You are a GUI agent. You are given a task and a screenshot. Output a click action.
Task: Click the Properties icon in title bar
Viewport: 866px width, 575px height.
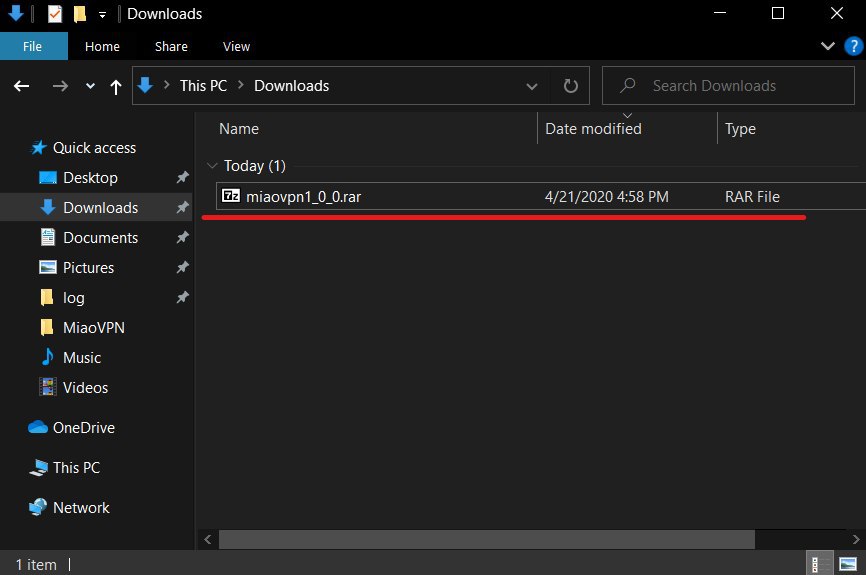[x=54, y=14]
